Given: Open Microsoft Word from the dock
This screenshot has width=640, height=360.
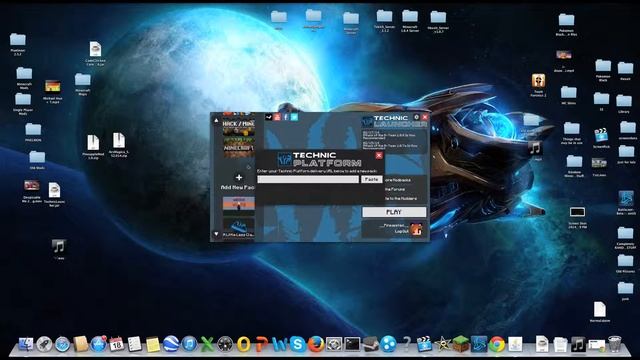Looking at the screenshot, I should [280, 344].
